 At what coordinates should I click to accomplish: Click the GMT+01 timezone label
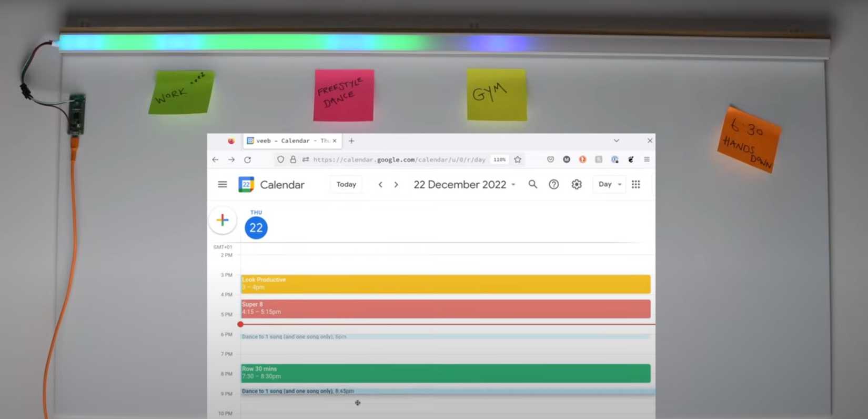(223, 247)
